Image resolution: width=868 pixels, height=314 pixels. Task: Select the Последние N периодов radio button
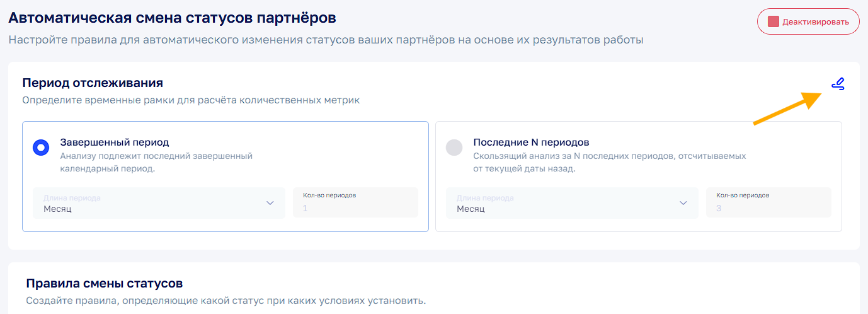(454, 148)
